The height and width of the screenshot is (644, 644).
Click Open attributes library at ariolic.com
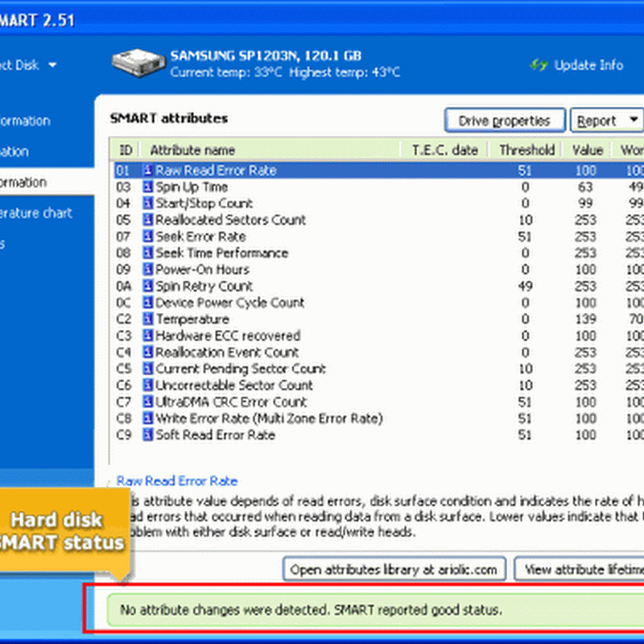[x=394, y=569]
